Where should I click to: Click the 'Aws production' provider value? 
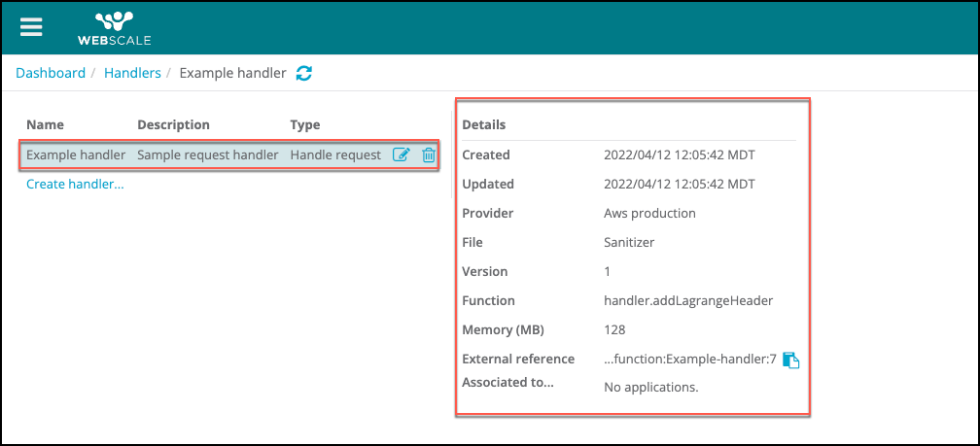pos(649,213)
